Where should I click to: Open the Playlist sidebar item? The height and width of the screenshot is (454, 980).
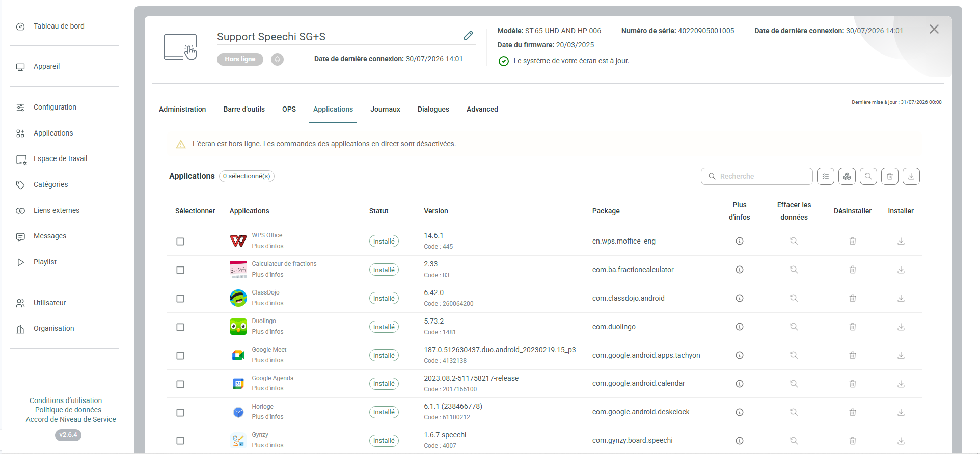pos(45,262)
